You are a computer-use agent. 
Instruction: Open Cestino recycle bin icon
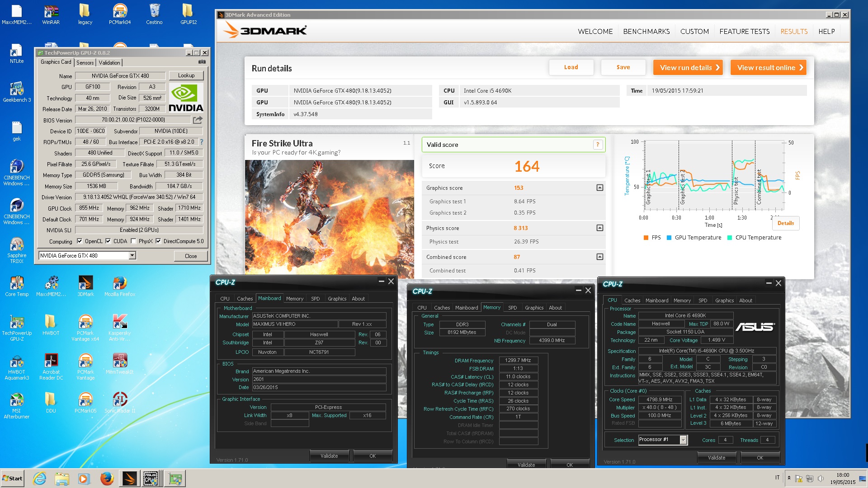[x=154, y=14]
